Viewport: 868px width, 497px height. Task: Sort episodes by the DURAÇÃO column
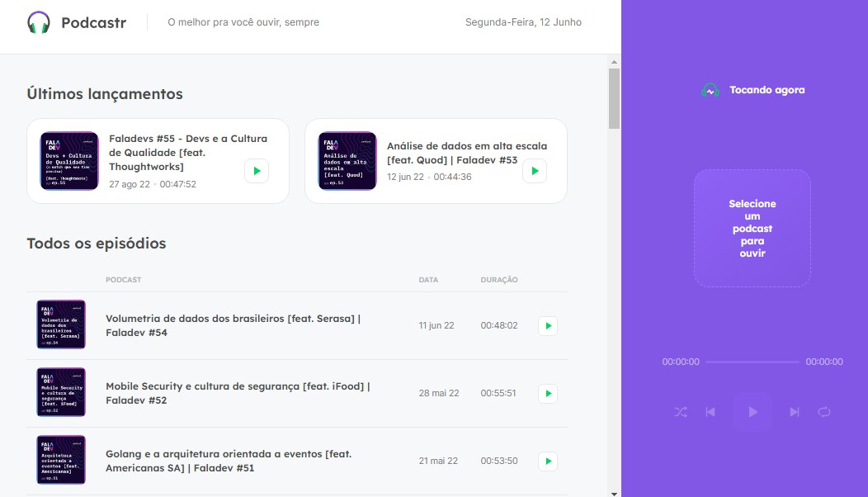499,280
